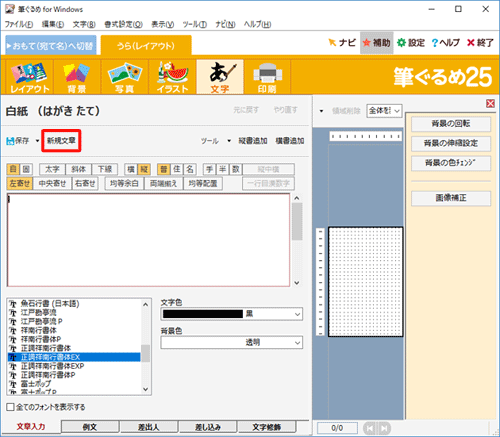This screenshot has width=500, height=437.
Task: Open the 文字修飾 tab
Action: coord(267,427)
